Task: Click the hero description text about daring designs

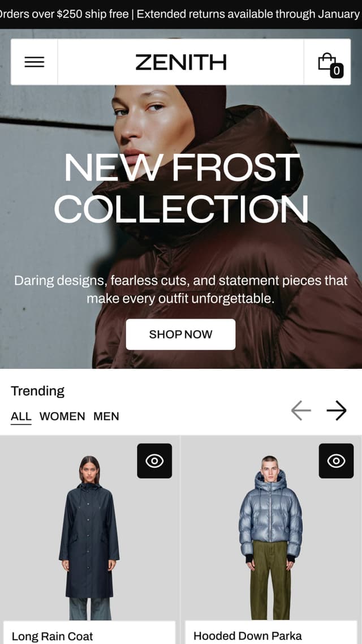Action: click(x=180, y=290)
